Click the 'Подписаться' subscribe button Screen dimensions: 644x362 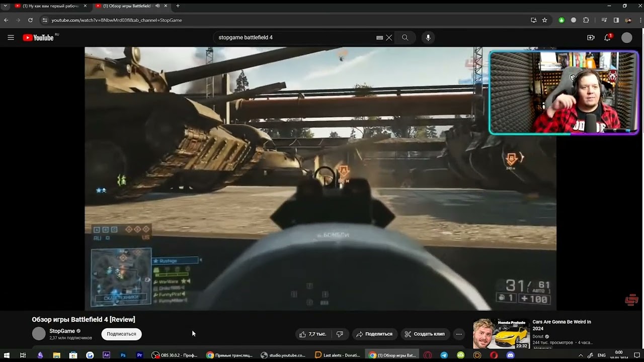(x=121, y=334)
